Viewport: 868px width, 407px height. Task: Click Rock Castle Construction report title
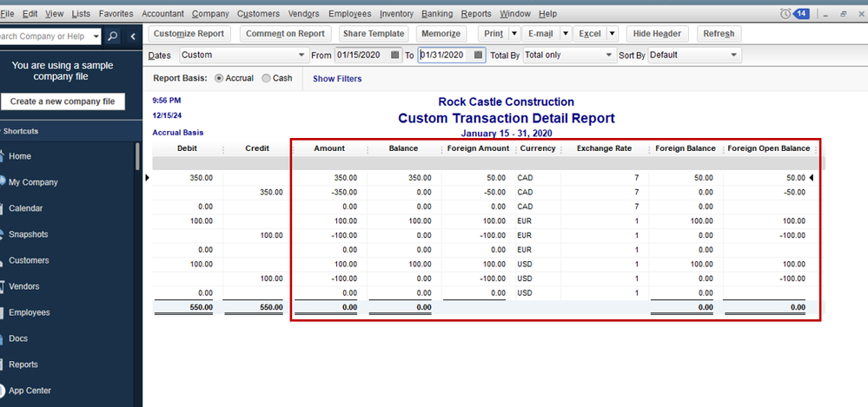point(506,102)
